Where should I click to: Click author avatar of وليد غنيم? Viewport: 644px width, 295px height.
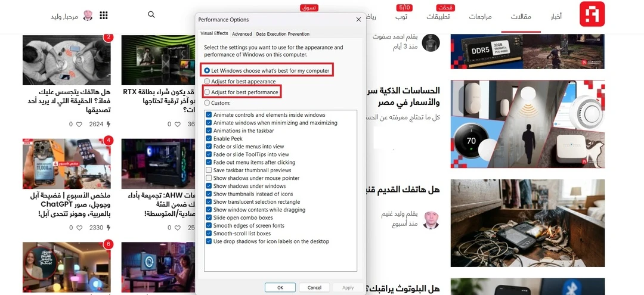(431, 219)
